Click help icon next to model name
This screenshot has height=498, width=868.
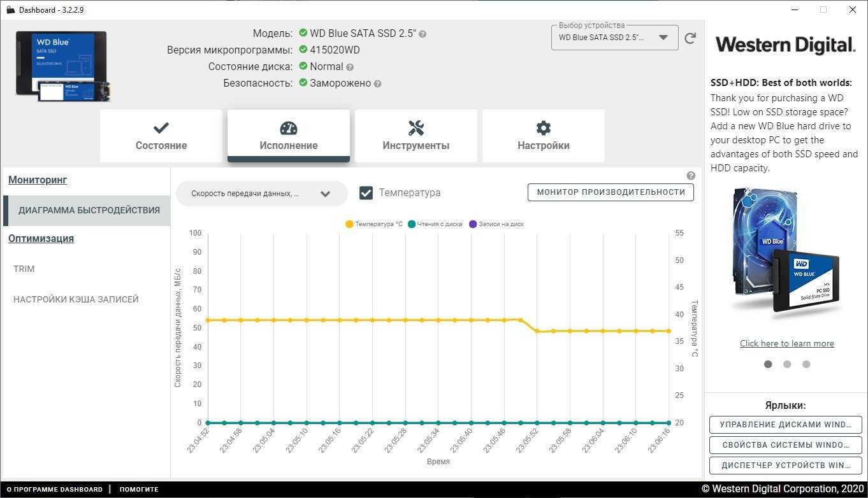click(x=423, y=34)
